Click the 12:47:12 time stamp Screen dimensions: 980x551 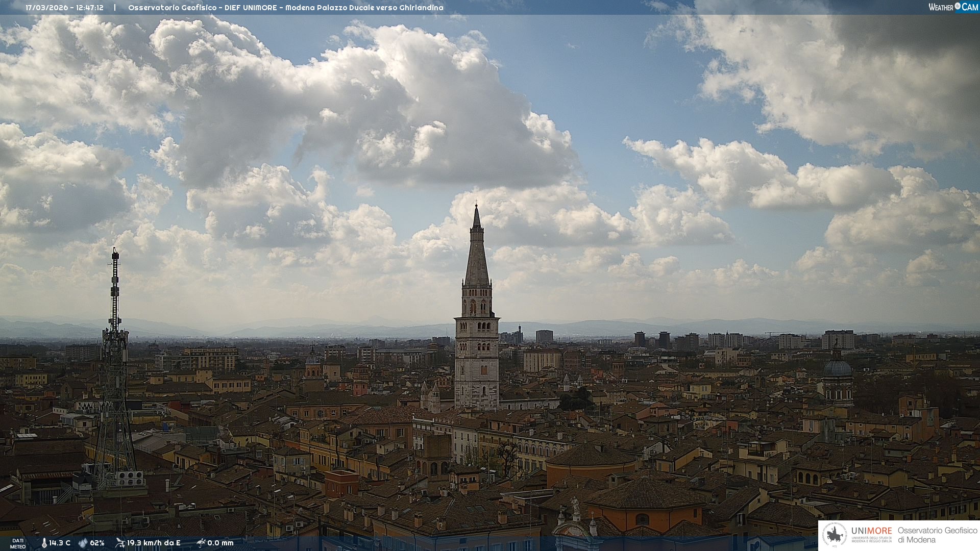pyautogui.click(x=89, y=8)
